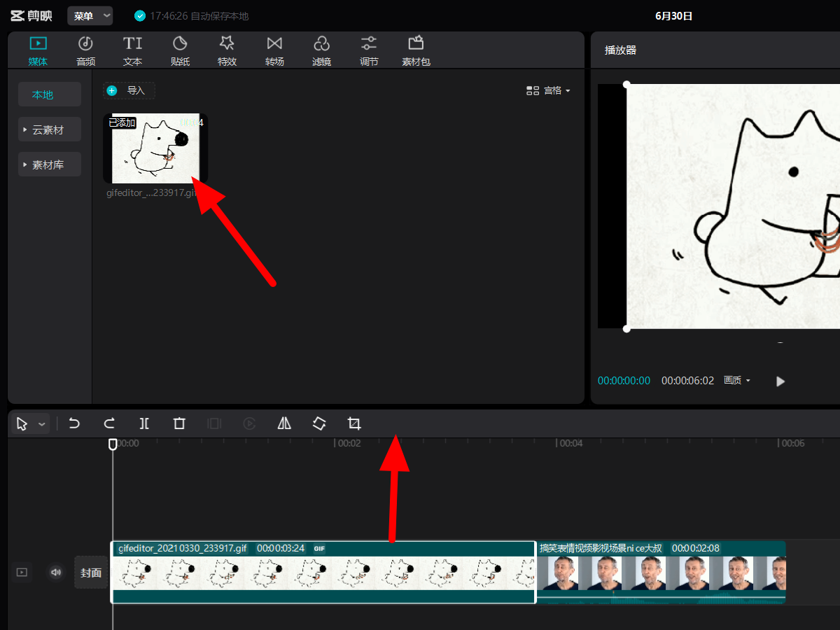Click the redo arrow icon

point(109,423)
